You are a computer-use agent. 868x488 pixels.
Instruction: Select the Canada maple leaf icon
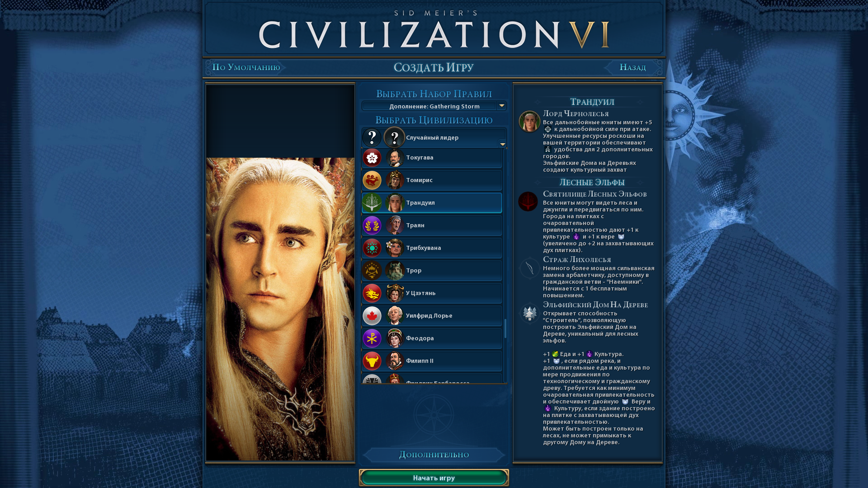click(x=372, y=316)
